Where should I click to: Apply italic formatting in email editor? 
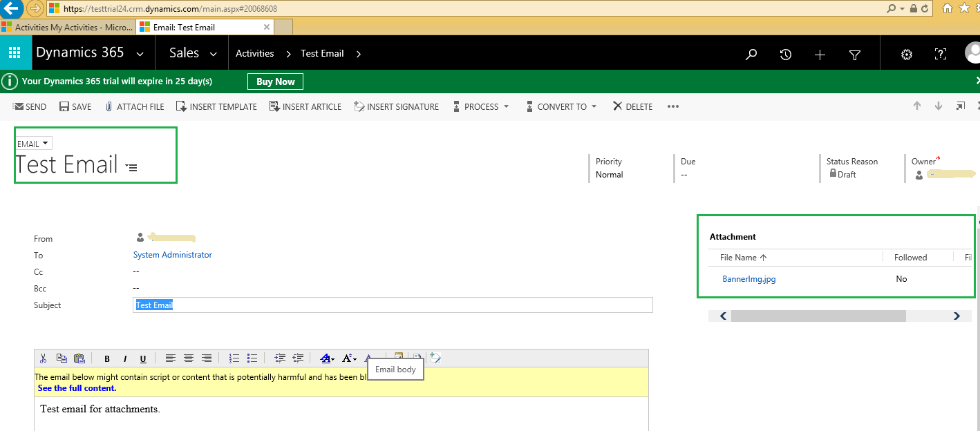(x=125, y=358)
